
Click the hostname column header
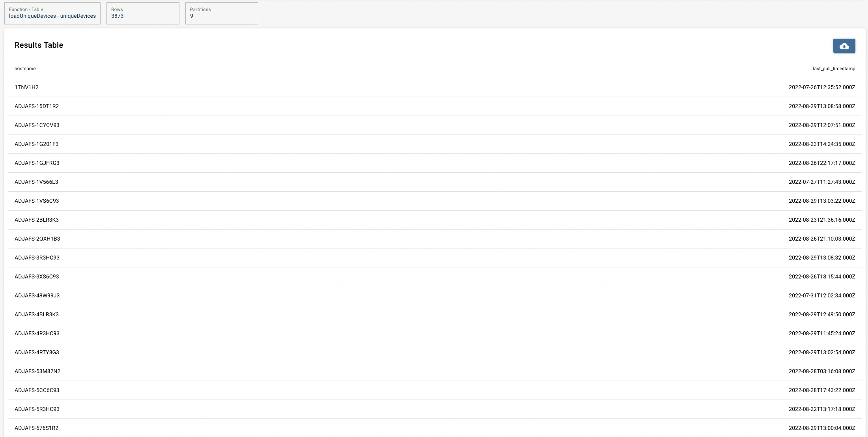(25, 69)
